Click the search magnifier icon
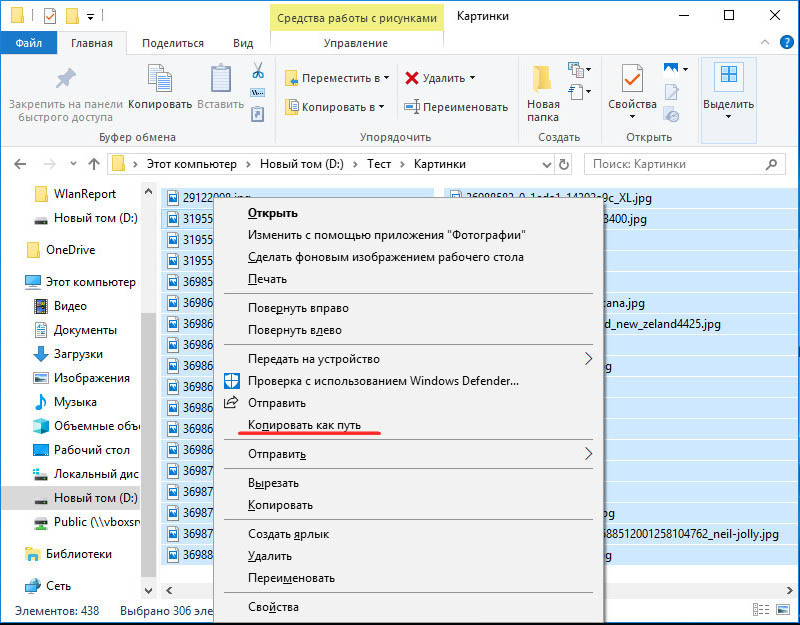 pyautogui.click(x=771, y=164)
